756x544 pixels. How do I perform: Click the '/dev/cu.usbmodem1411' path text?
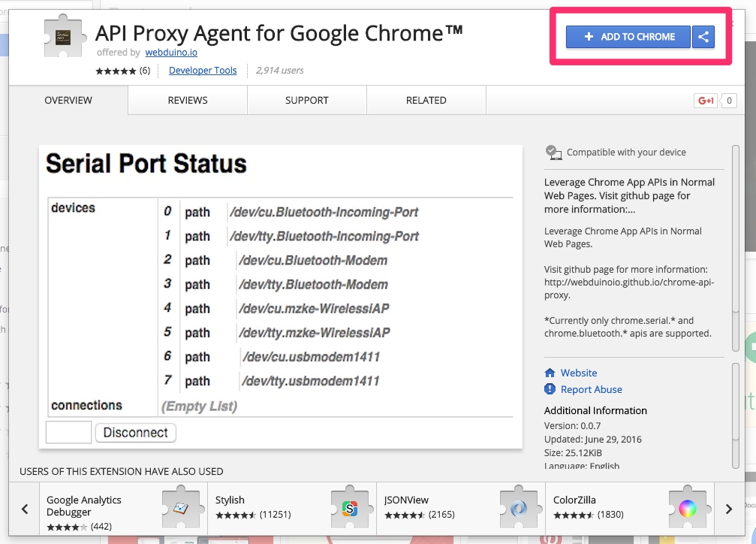point(312,357)
